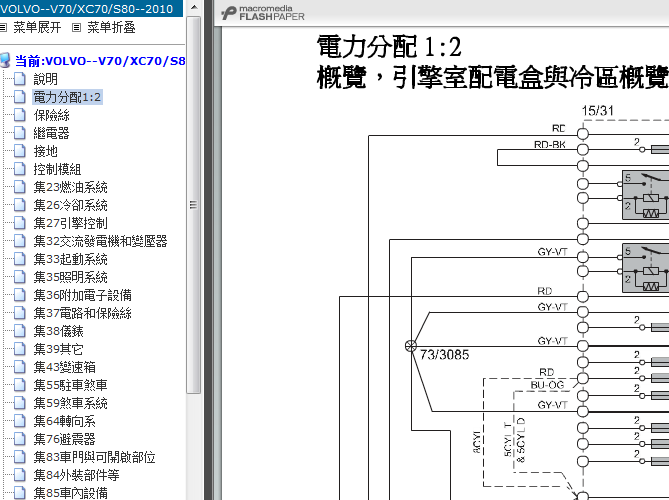Open 集55駐車煞車 in the tree

click(x=70, y=385)
